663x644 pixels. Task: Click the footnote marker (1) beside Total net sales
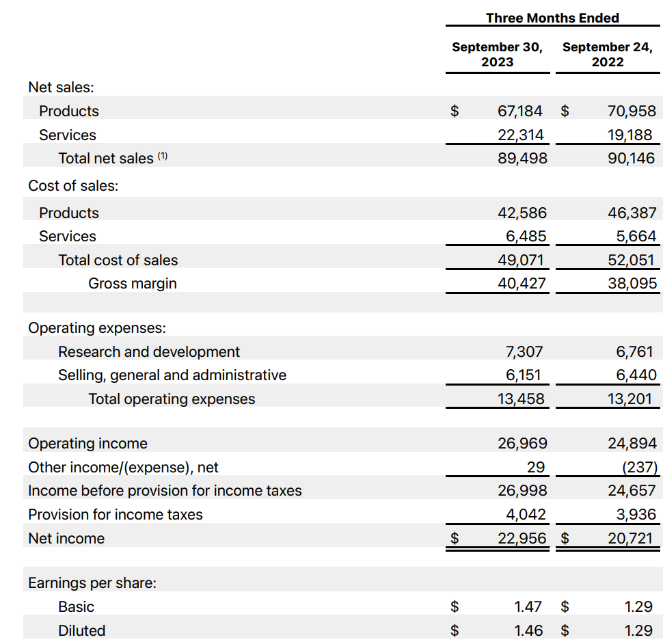(x=163, y=157)
